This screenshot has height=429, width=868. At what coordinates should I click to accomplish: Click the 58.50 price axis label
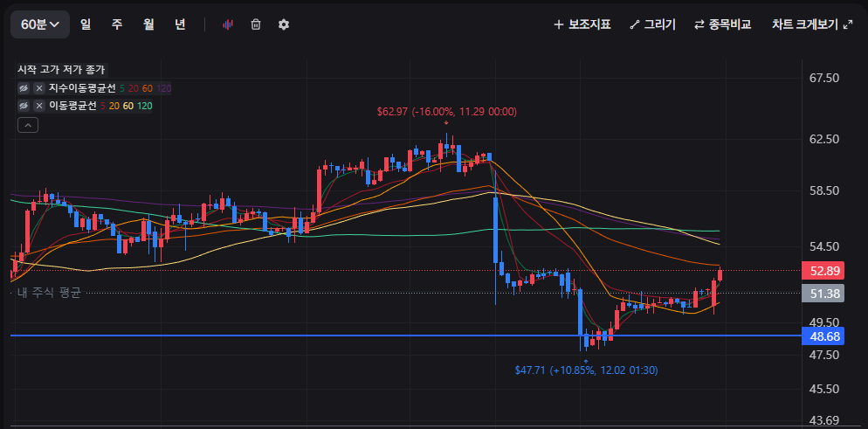coord(824,190)
